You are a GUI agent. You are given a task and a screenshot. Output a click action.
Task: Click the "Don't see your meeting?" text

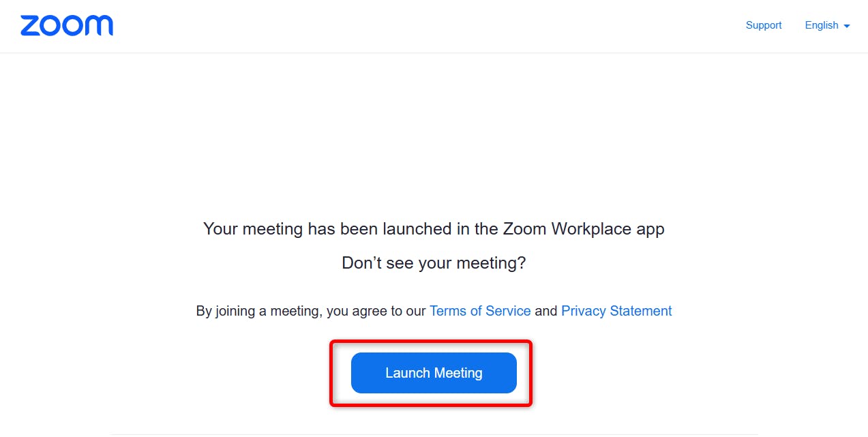point(434,263)
